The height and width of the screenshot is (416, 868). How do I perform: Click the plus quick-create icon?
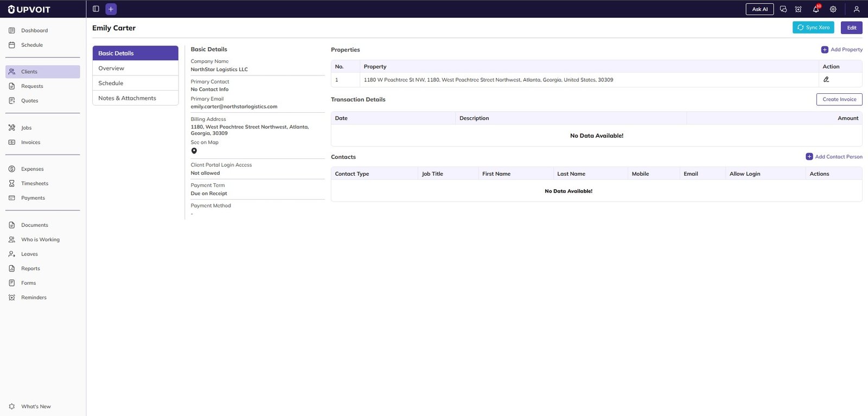pyautogui.click(x=111, y=9)
